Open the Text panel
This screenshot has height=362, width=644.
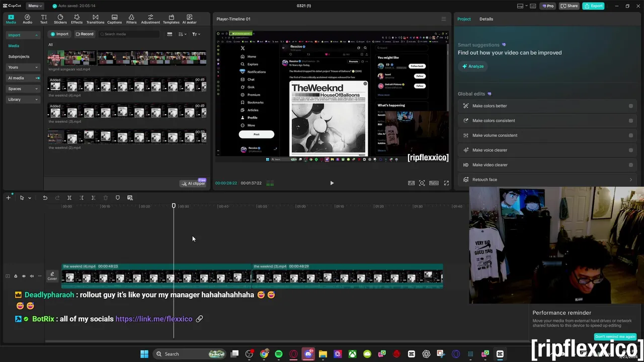(44, 19)
